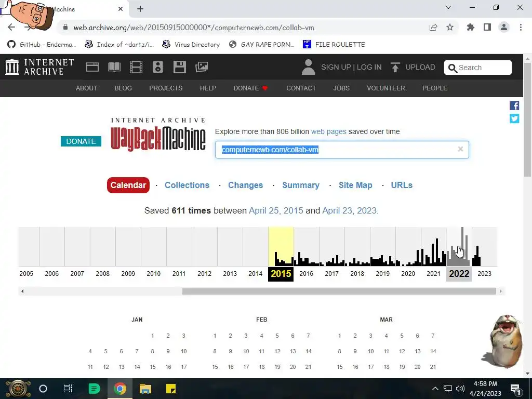This screenshot has height=399, width=532.
Task: Clear the Wayback URL field with the X
Action: click(x=460, y=149)
